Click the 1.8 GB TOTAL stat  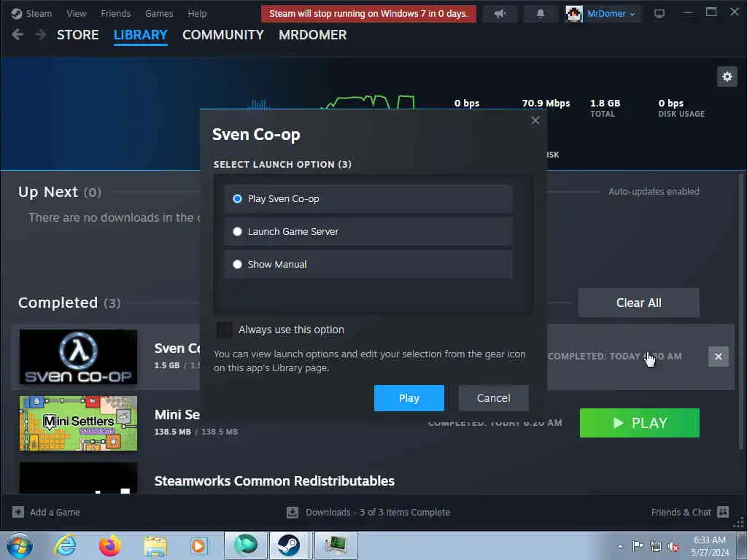(x=605, y=108)
